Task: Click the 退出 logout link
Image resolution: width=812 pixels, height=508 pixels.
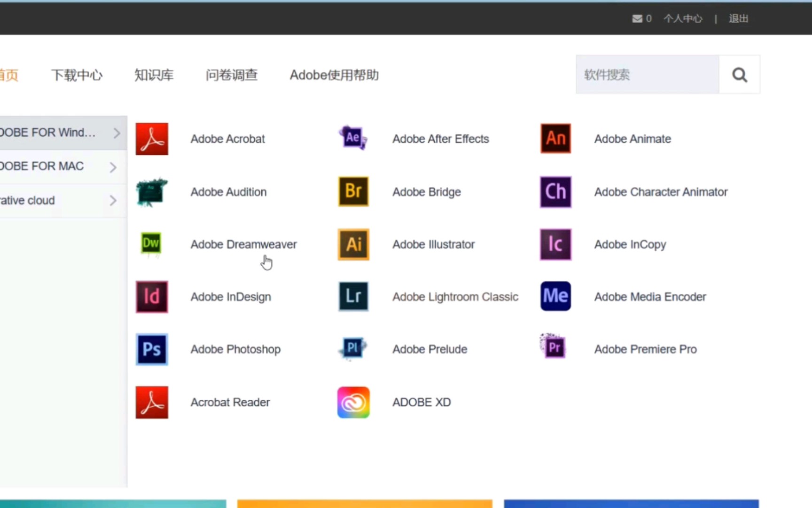Action: [x=738, y=18]
